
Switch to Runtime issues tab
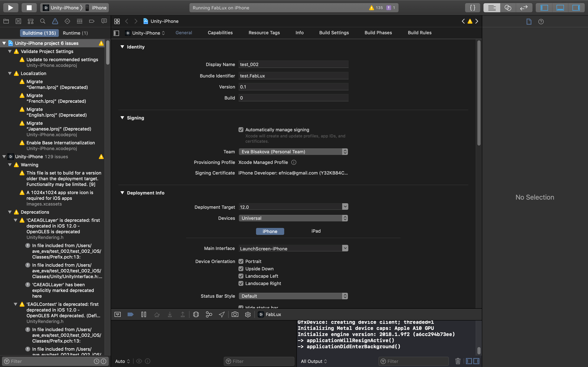(75, 33)
